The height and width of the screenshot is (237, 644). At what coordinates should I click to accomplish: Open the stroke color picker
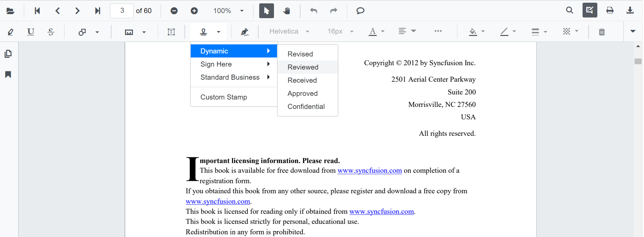pos(508,32)
